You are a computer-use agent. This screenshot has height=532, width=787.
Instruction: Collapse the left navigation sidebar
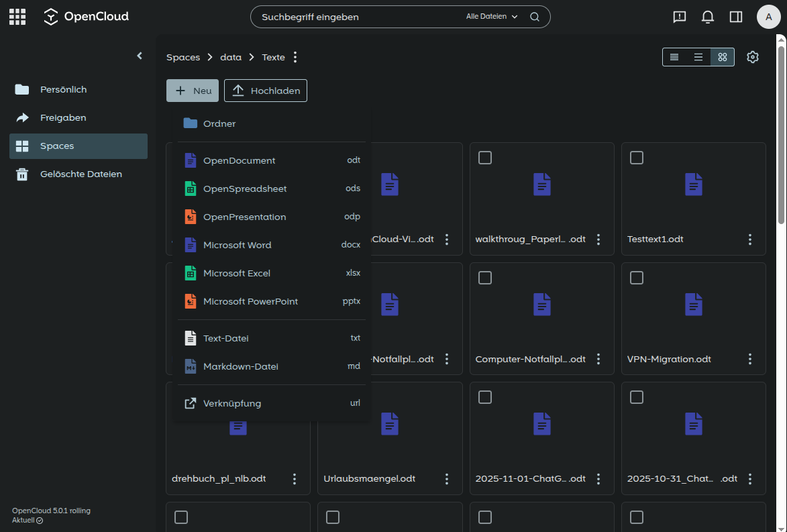pyautogui.click(x=140, y=56)
